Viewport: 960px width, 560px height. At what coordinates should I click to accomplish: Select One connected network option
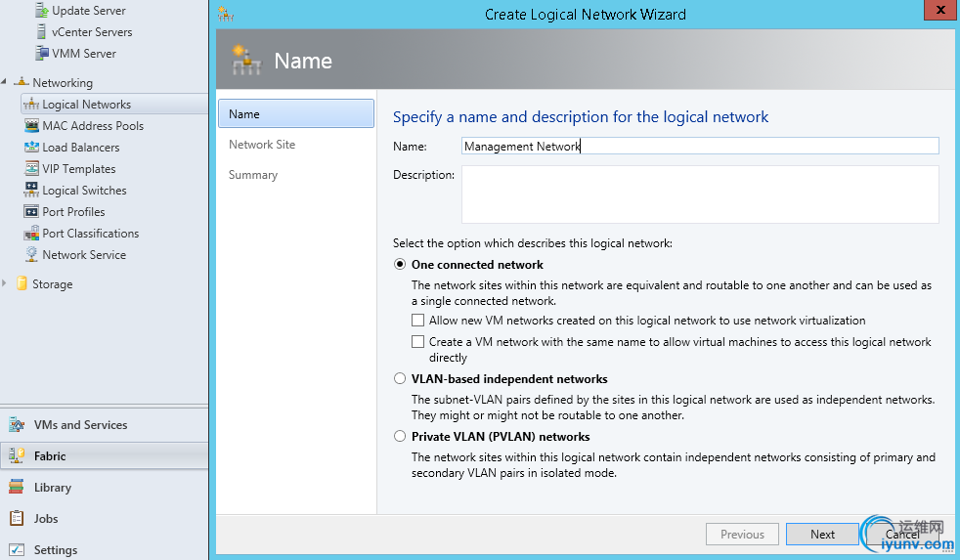400,265
